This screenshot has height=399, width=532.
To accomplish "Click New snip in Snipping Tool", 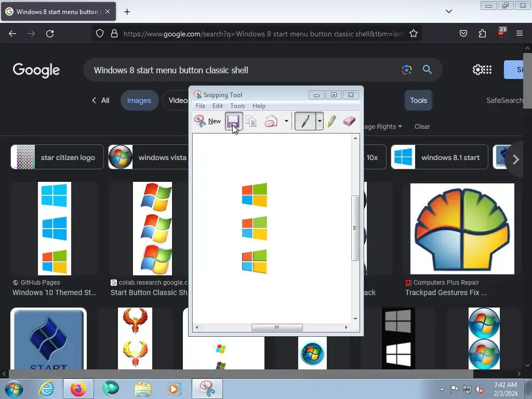I will [207, 121].
